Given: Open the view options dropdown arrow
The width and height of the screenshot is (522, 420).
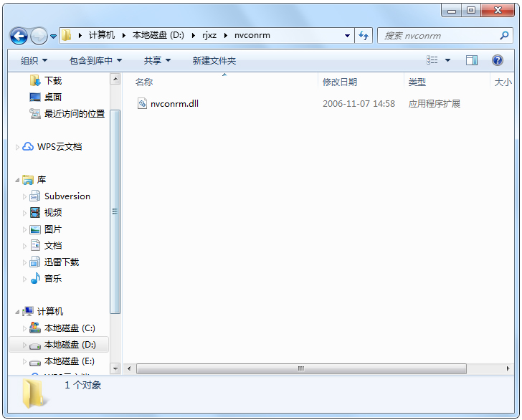Looking at the screenshot, I should point(447,60).
